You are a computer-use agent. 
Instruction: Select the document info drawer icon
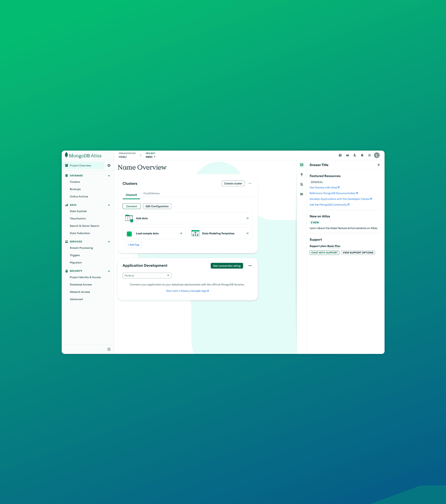pos(302,184)
